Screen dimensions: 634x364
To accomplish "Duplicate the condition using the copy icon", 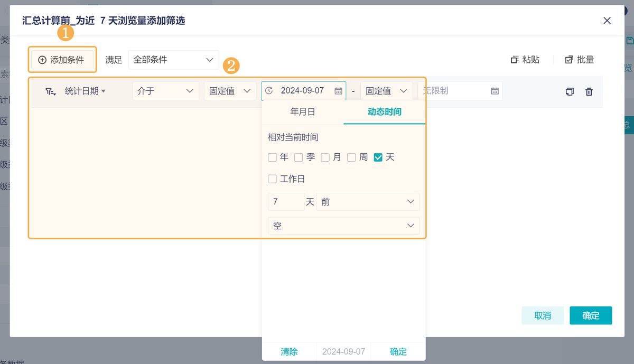I will coord(570,91).
